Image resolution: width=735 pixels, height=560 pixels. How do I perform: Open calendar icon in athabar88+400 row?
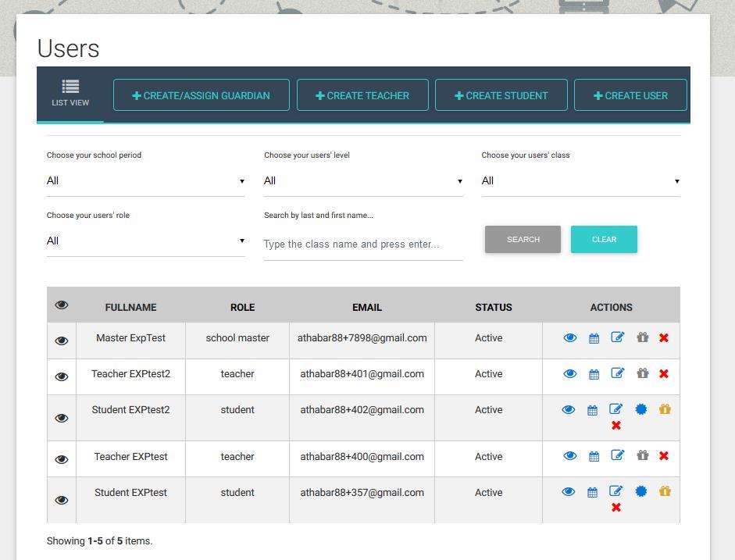594,456
